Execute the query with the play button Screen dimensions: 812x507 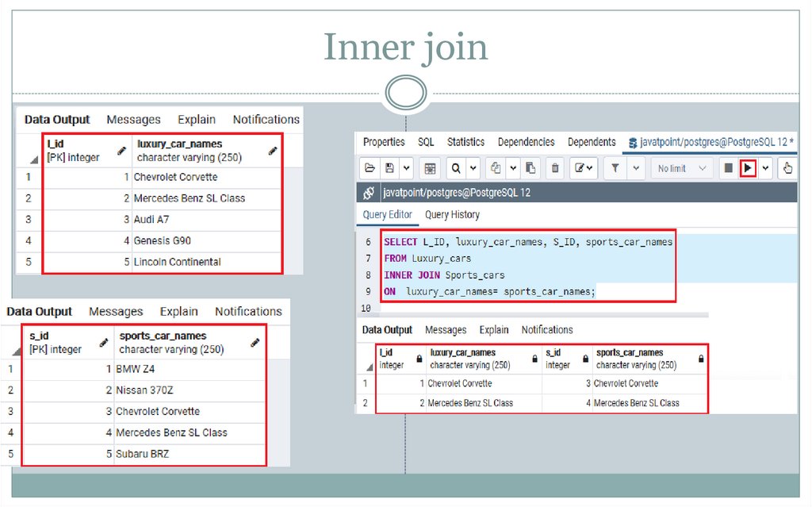click(746, 168)
